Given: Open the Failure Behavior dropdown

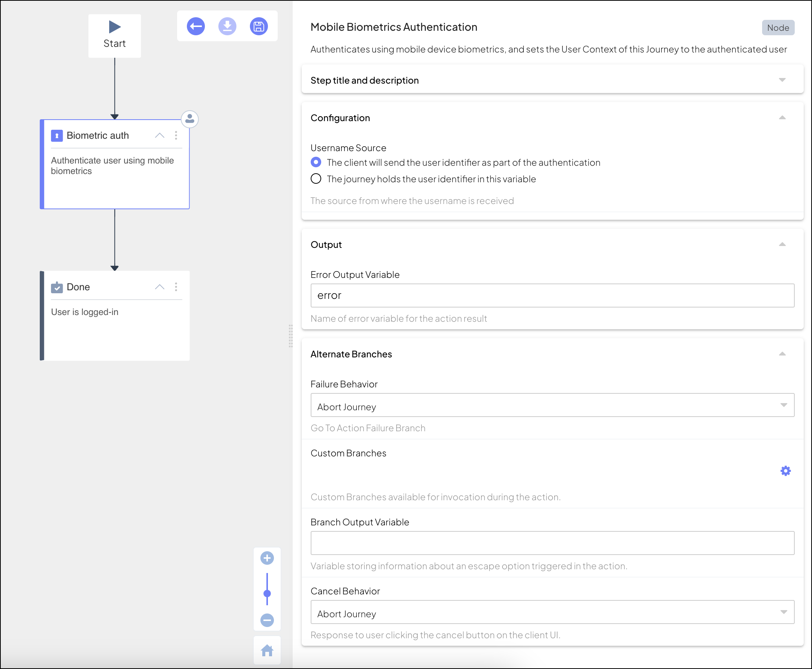Looking at the screenshot, I should tap(552, 405).
